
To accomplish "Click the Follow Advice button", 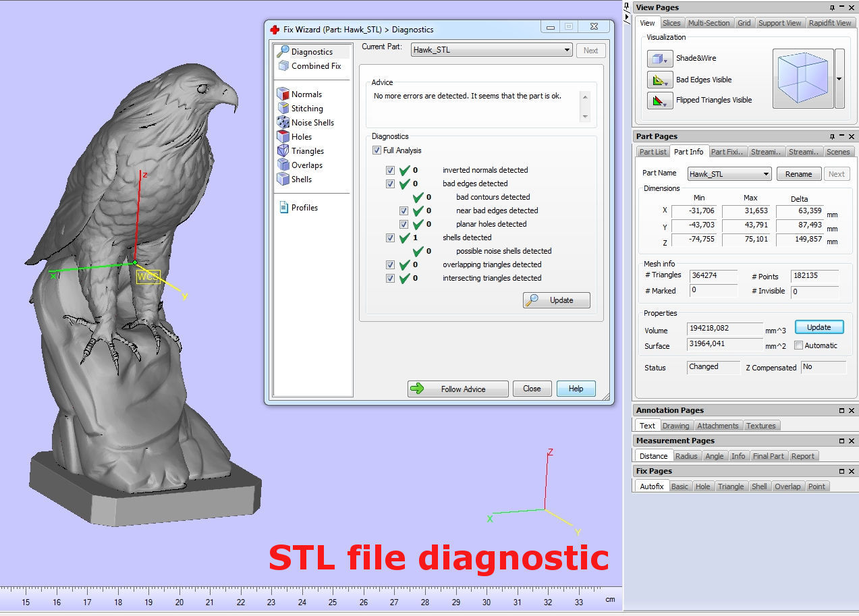I will (x=458, y=389).
